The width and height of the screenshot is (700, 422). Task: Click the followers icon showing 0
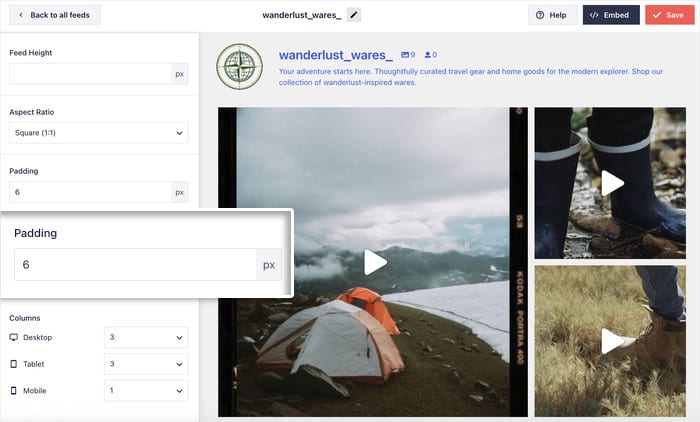[x=428, y=54]
